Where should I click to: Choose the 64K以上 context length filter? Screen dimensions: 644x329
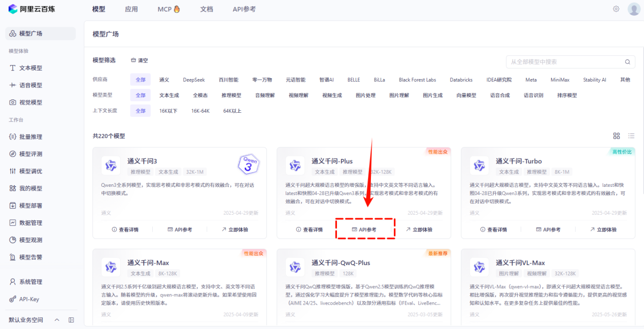coord(232,111)
